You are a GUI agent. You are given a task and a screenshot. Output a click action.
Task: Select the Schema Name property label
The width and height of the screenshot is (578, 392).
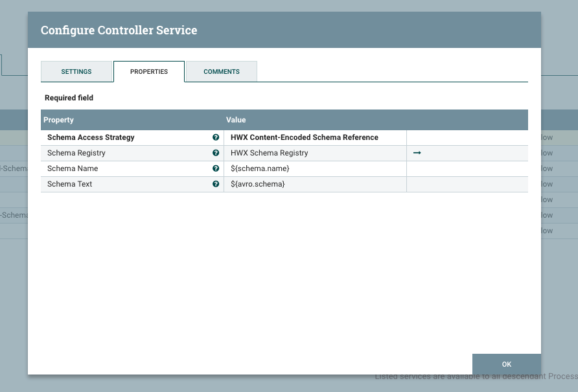click(x=73, y=168)
